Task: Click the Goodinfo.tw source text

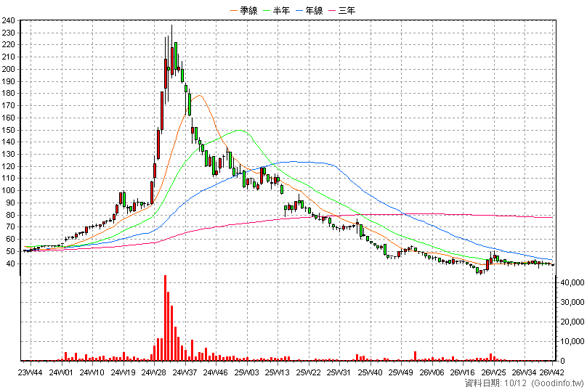Action: [x=557, y=383]
